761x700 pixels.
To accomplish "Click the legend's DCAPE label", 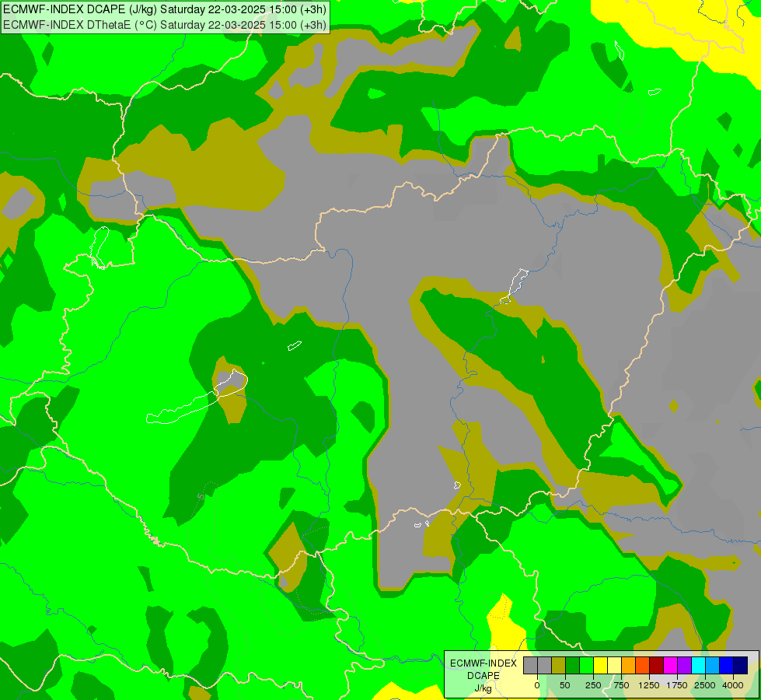I will tap(483, 676).
